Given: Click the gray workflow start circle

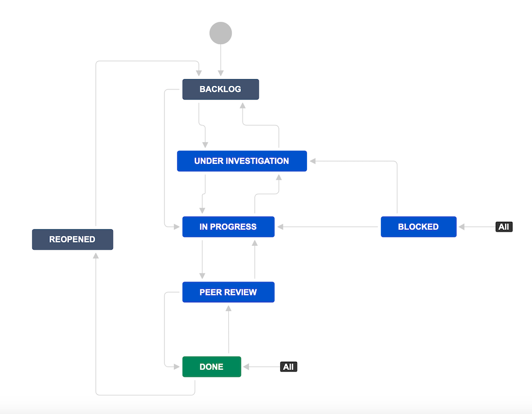Looking at the screenshot, I should coord(220,32).
